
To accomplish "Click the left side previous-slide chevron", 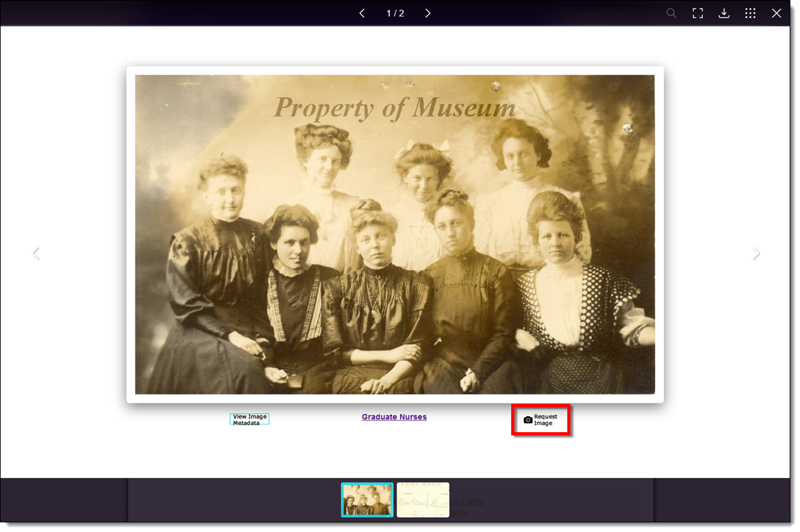I will tap(36, 254).
